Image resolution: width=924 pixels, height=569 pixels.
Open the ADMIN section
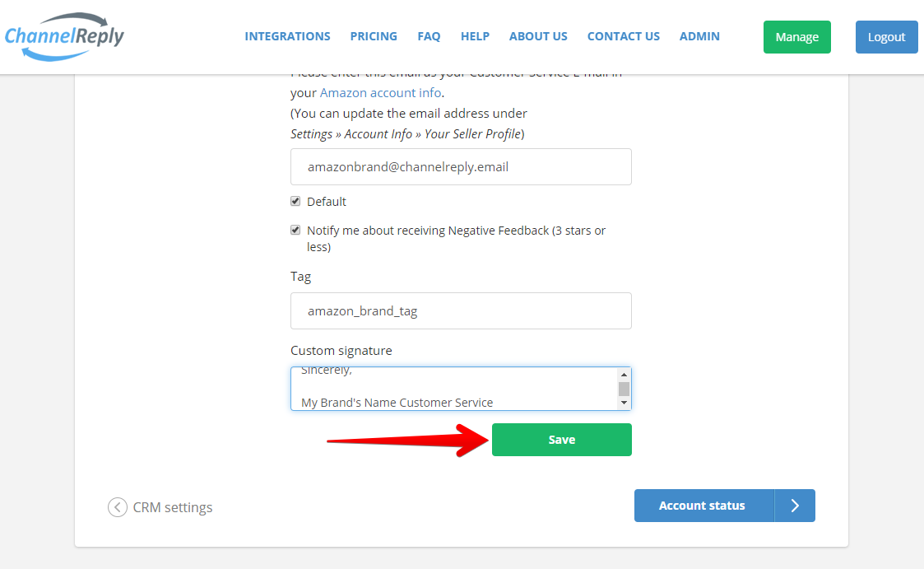coord(699,36)
